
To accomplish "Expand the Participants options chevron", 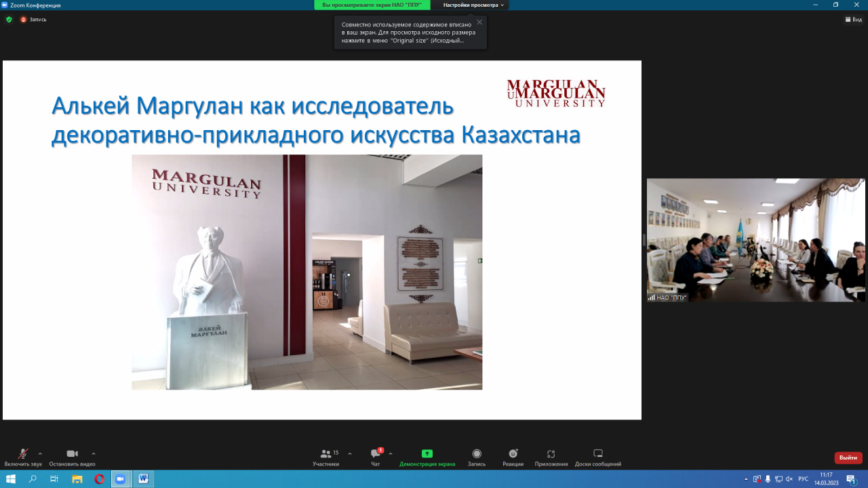I will click(x=350, y=453).
